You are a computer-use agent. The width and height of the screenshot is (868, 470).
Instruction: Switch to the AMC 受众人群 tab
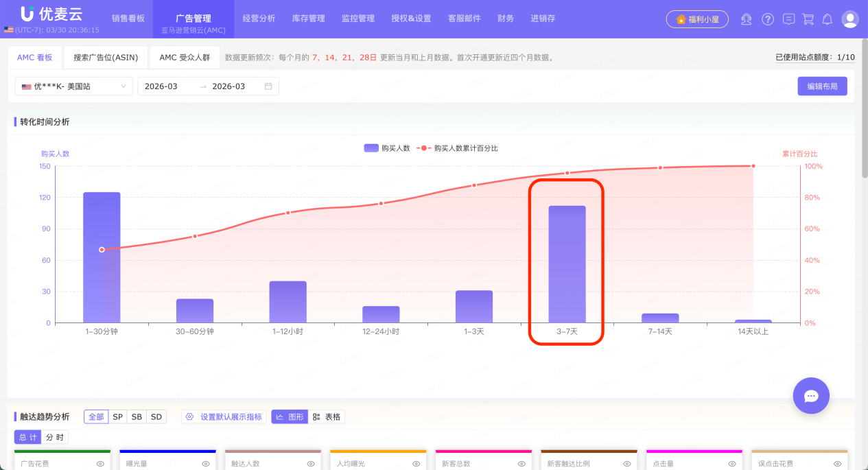pyautogui.click(x=185, y=58)
